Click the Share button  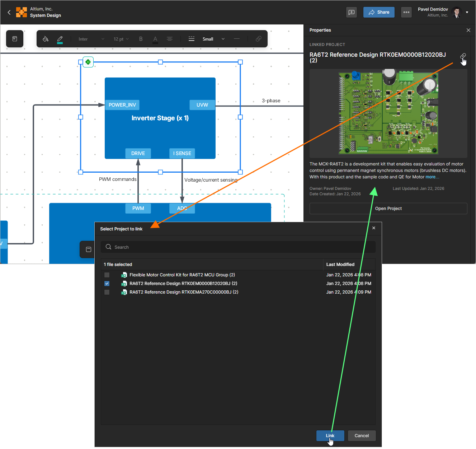379,12
